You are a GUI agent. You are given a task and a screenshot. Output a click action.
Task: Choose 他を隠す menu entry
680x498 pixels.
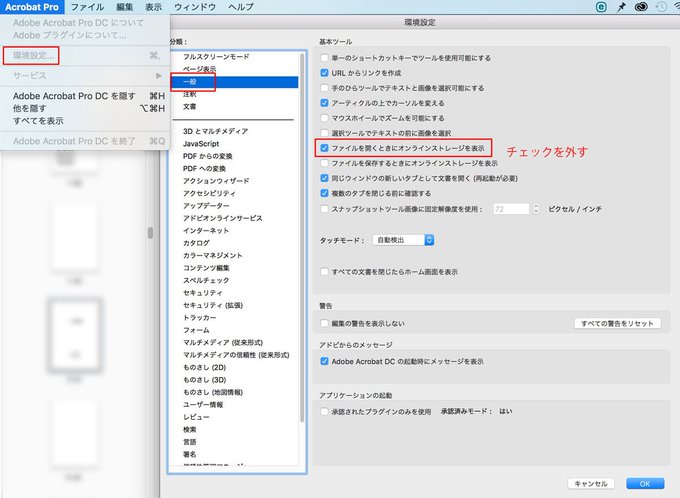[x=29, y=108]
